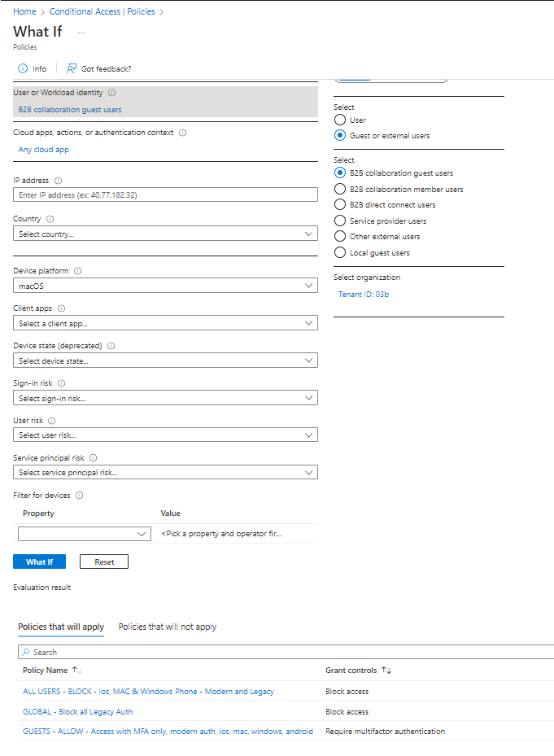
Task: Click info icon next to Device state (deprecated)
Action: click(x=111, y=346)
